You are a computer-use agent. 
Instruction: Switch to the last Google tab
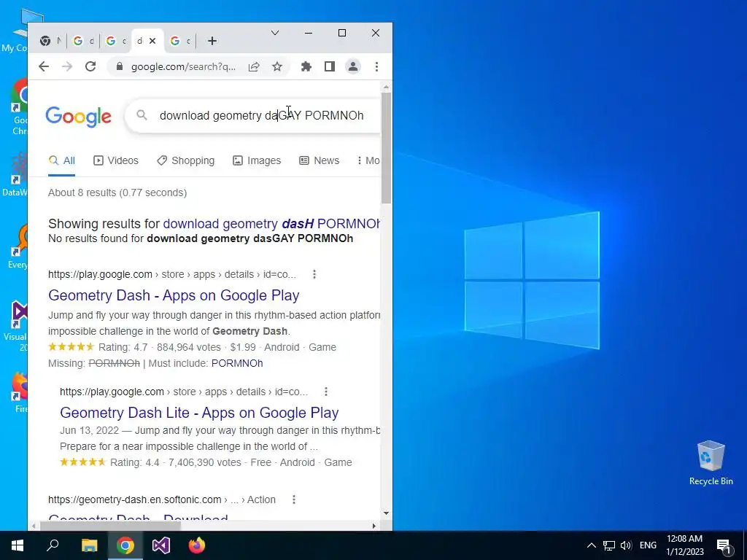[180, 41]
